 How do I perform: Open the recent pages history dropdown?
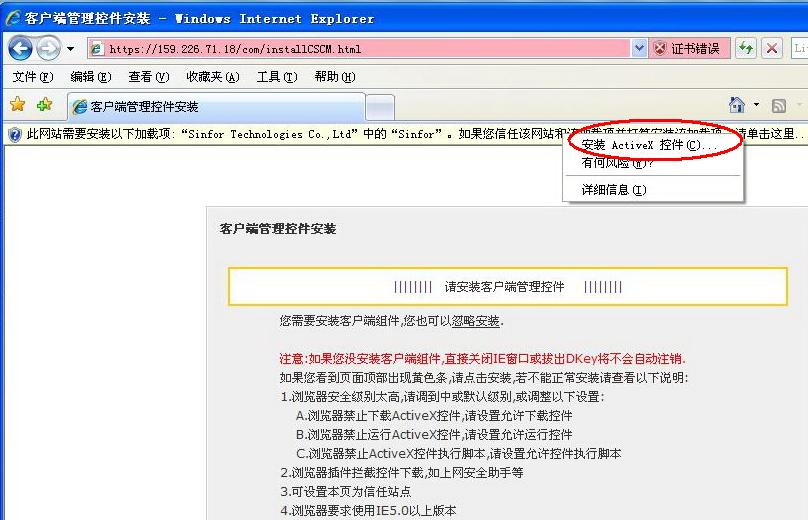pyautogui.click(x=70, y=49)
